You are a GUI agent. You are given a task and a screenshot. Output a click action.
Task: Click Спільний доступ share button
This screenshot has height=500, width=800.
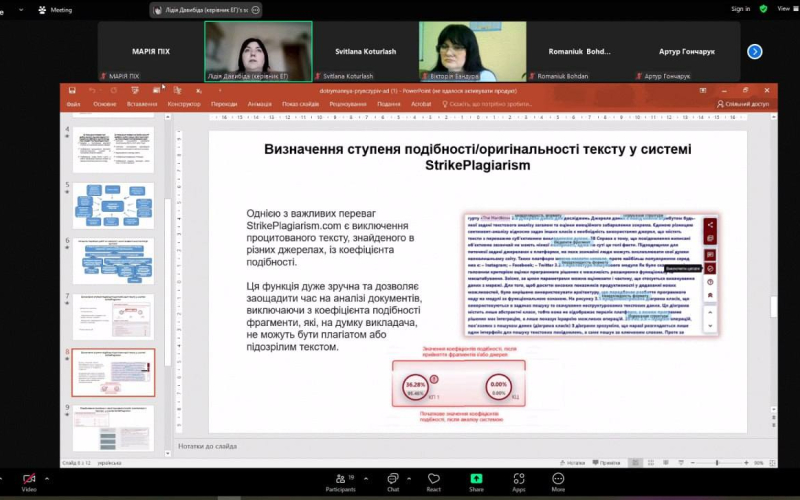tap(743, 104)
